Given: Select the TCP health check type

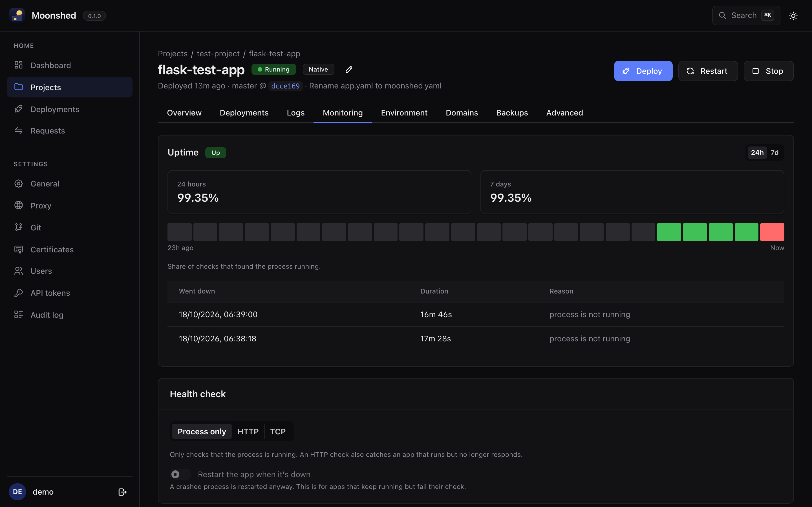Looking at the screenshot, I should pos(278,432).
